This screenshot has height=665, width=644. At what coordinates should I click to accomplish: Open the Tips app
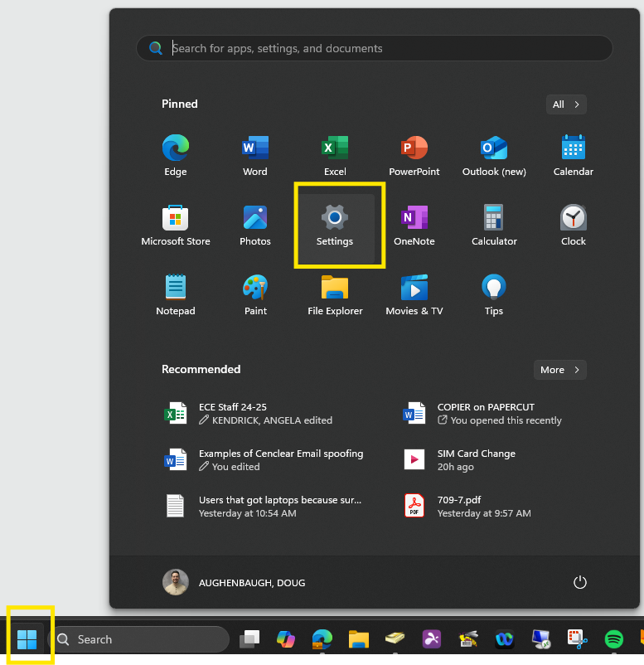click(x=494, y=294)
